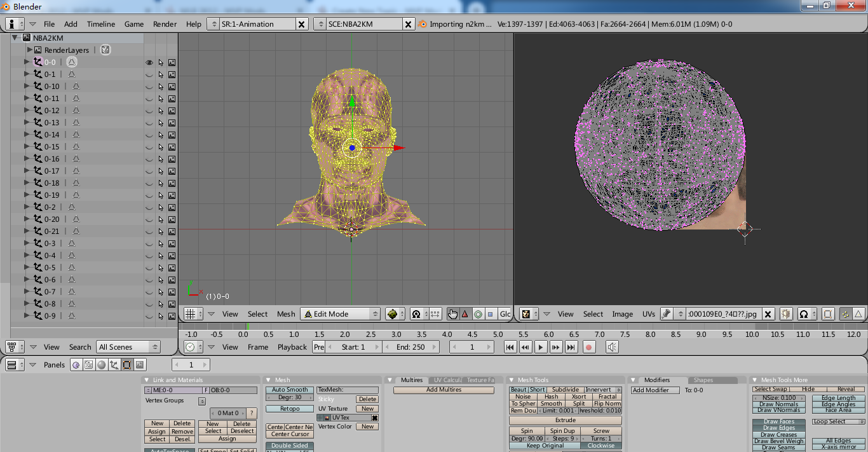The width and height of the screenshot is (868, 452).
Task: Open the File menu
Action: (49, 24)
